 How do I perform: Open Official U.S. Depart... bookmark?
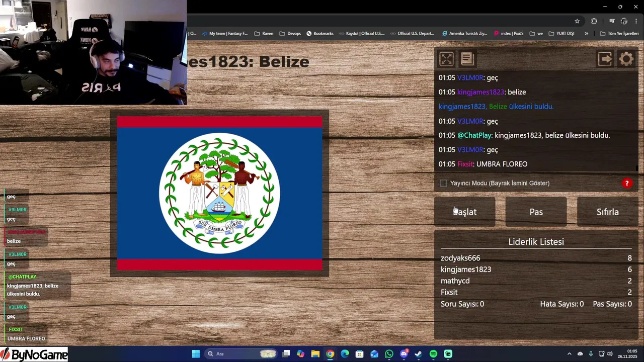point(412,33)
